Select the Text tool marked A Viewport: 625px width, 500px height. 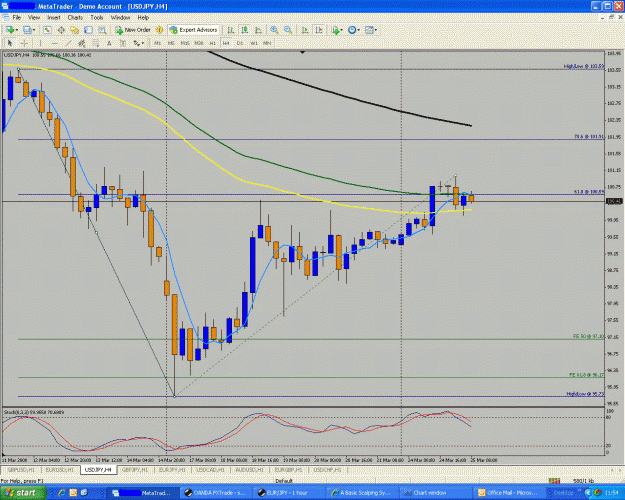pos(109,43)
